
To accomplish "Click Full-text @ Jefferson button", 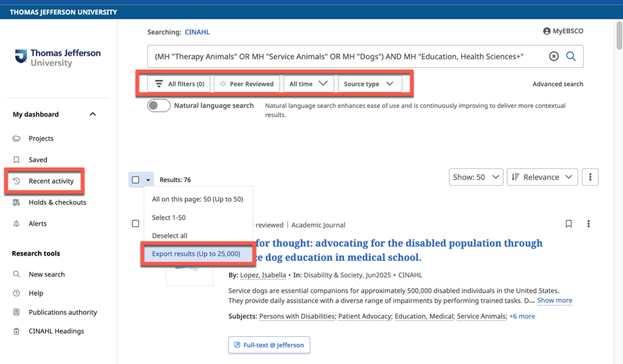I will (x=269, y=345).
